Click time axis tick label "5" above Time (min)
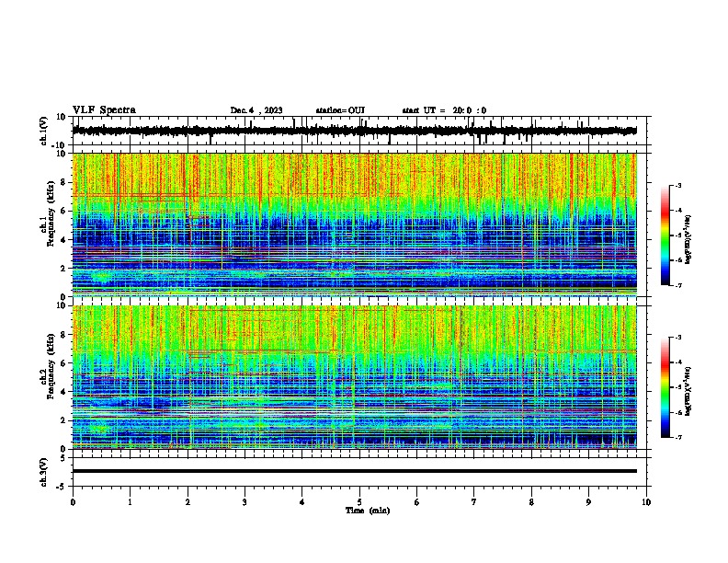The image size is (728, 563). (x=359, y=502)
